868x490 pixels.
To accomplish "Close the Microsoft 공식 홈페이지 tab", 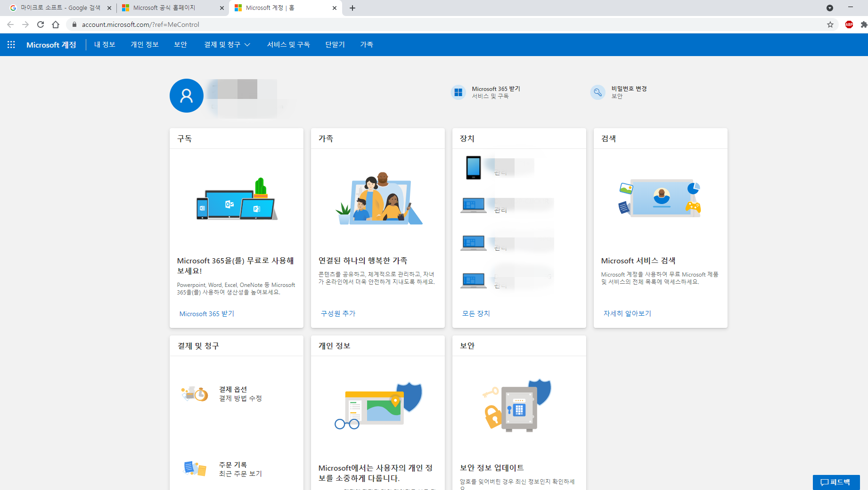I will [x=222, y=8].
